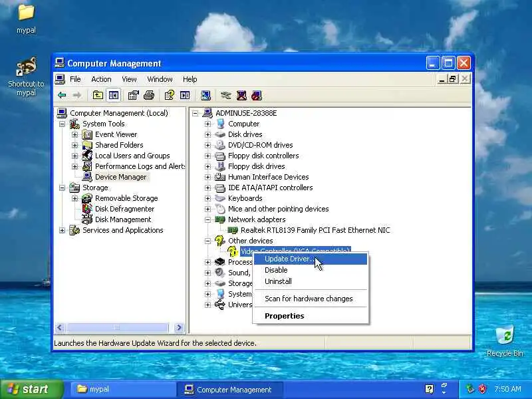Click the Scan for hardware changes toolbar icon
This screenshot has height=399, width=532.
click(x=205, y=95)
